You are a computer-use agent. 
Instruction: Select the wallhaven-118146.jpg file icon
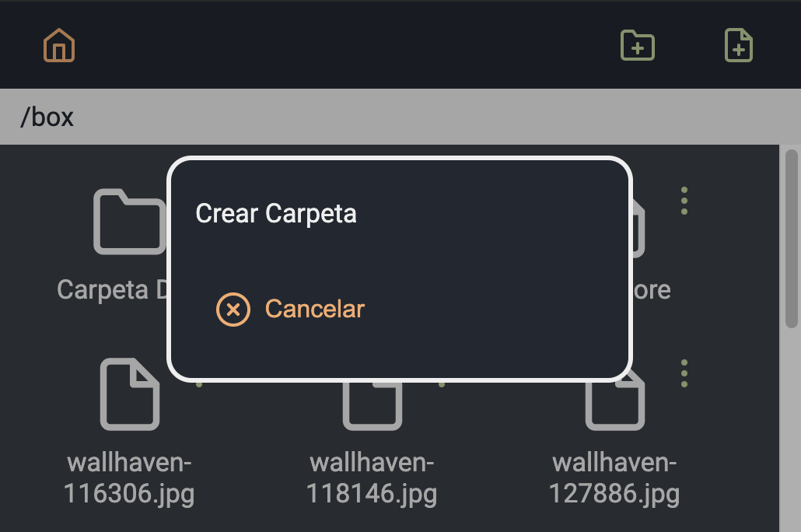click(x=373, y=406)
